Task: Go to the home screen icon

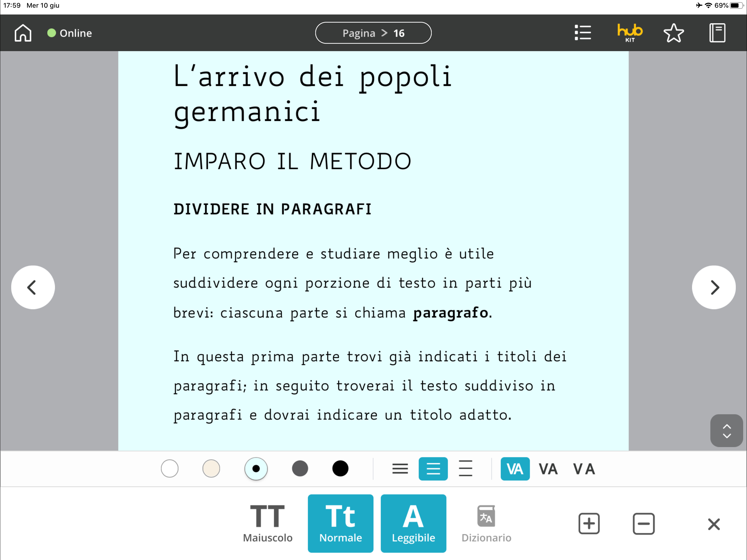Action: point(23,33)
